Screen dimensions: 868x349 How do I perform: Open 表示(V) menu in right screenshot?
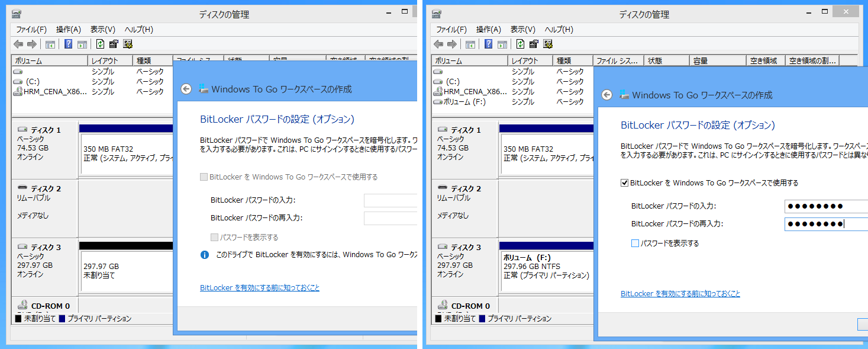coord(522,29)
